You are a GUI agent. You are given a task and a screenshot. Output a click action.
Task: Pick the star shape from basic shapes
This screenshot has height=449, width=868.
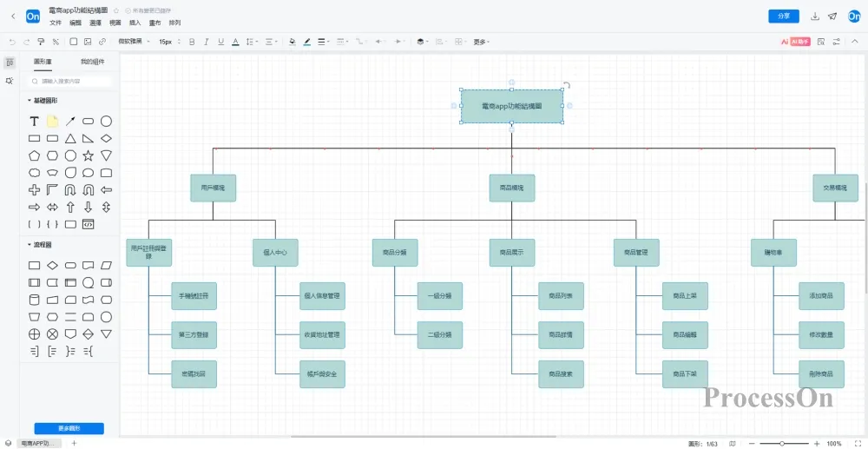point(88,155)
